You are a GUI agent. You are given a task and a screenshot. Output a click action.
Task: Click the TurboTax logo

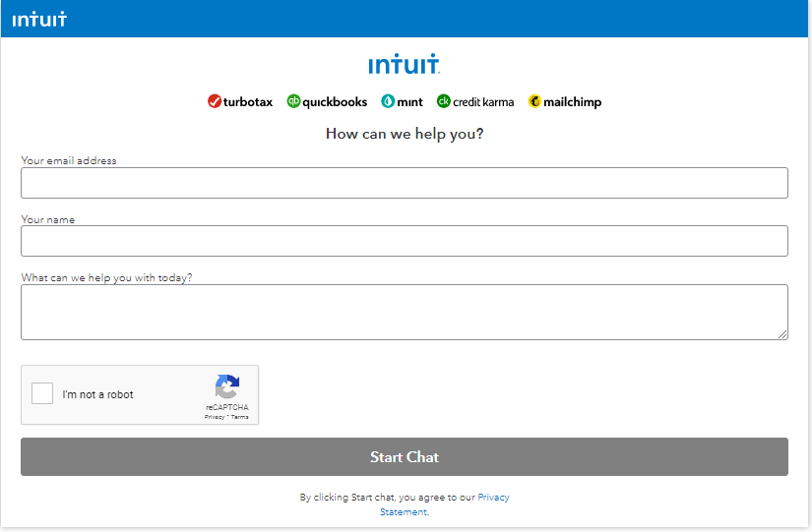[x=240, y=101]
